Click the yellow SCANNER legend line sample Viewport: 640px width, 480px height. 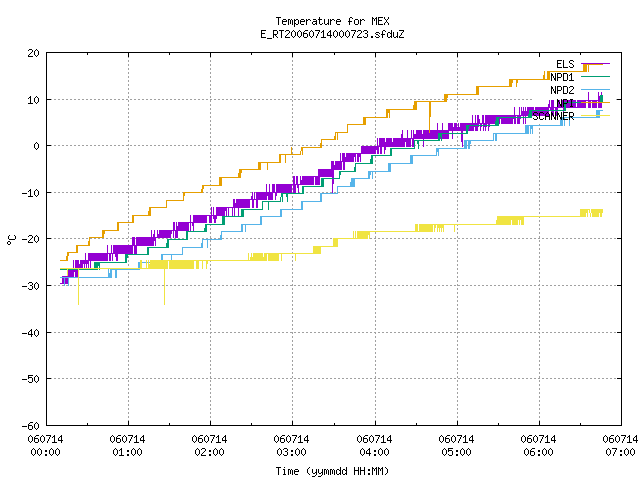(596, 116)
